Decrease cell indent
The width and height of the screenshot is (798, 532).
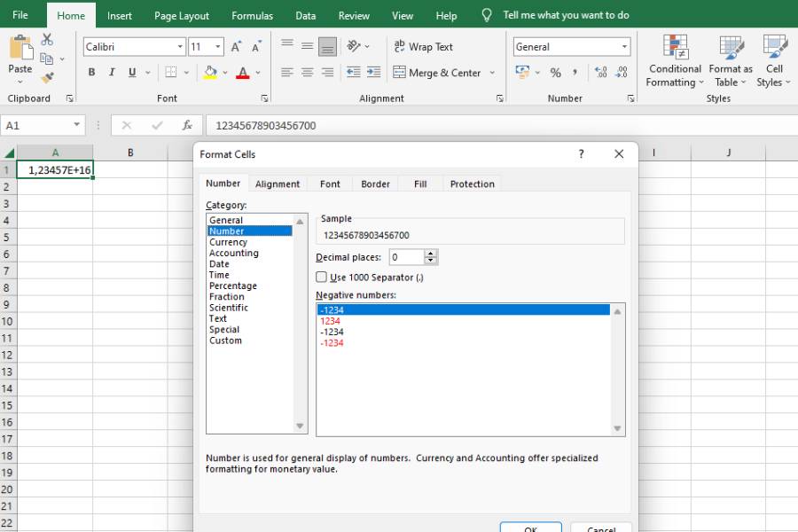(353, 73)
